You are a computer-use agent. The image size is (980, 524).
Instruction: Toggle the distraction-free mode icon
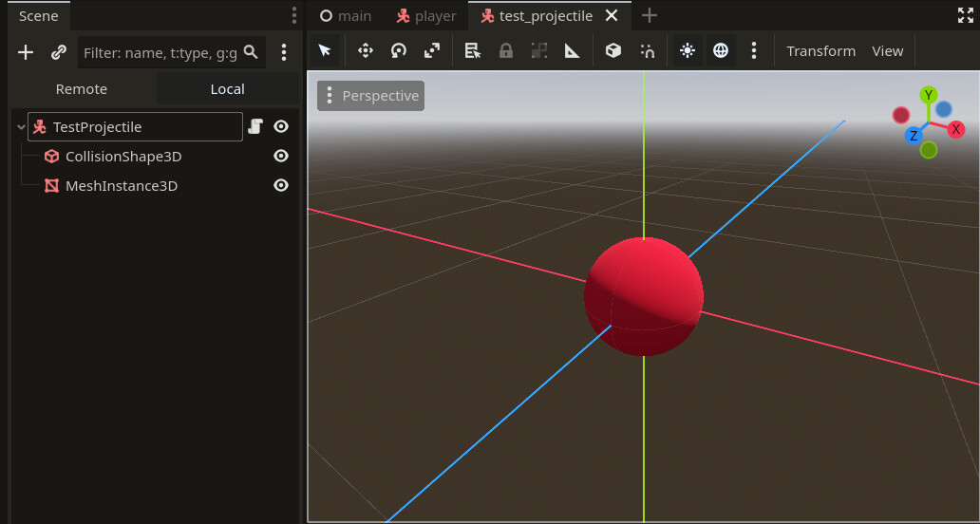pos(966,15)
